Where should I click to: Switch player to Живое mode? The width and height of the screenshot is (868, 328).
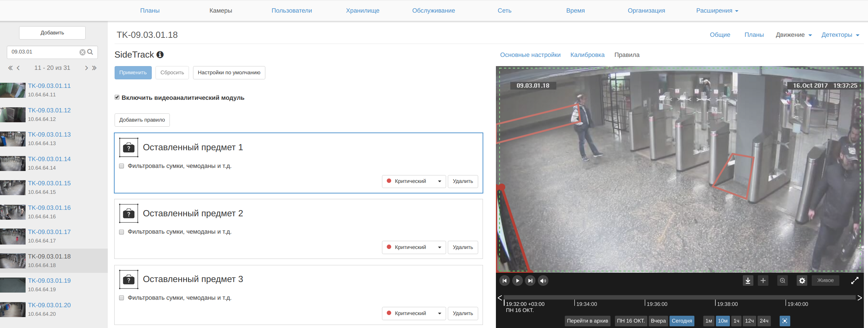(825, 280)
